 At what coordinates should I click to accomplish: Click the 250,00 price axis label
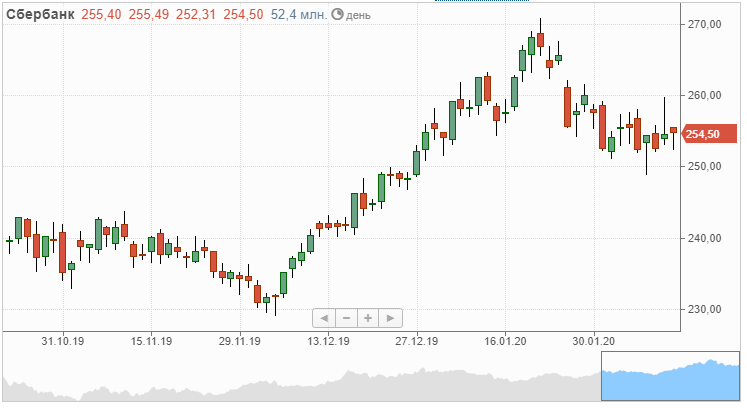pyautogui.click(x=705, y=166)
